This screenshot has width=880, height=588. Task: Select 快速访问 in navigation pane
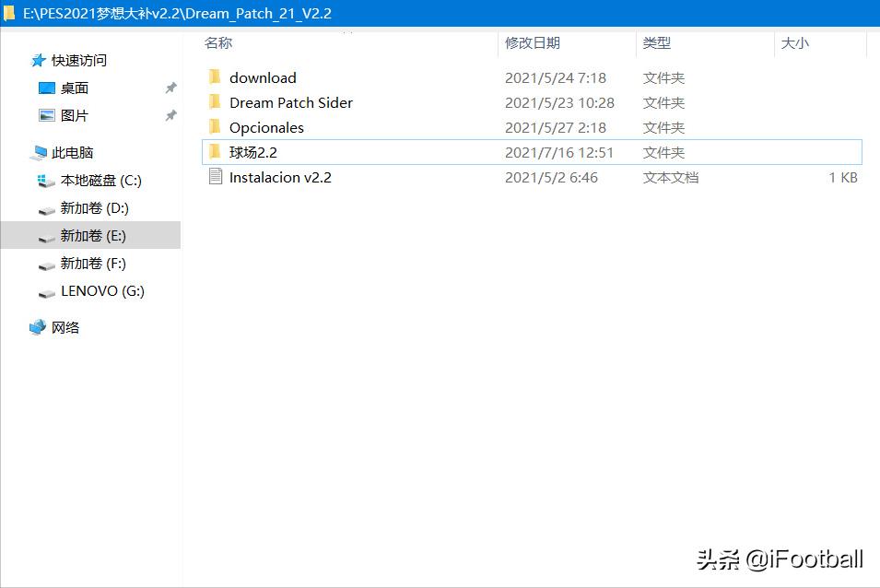pos(79,61)
